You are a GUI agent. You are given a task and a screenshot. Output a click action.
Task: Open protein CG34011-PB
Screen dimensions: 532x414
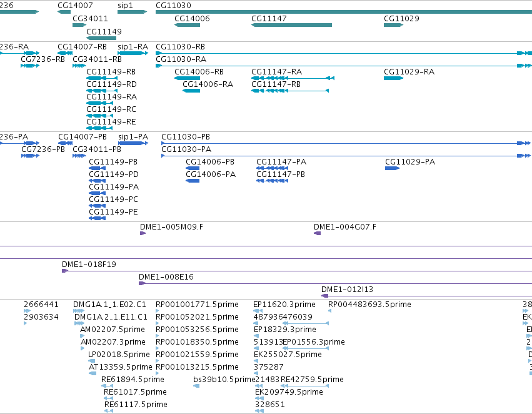point(97,149)
